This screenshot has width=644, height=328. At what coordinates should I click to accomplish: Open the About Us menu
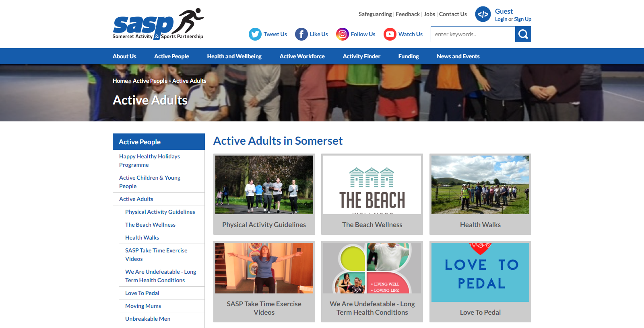click(124, 56)
